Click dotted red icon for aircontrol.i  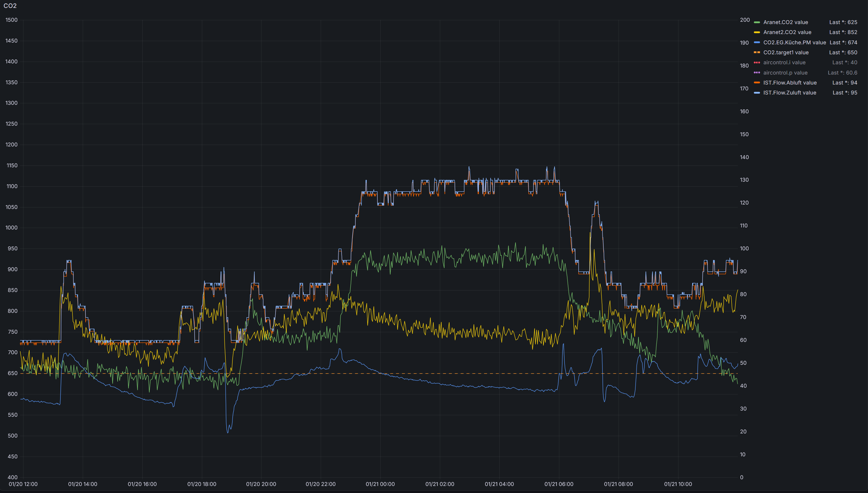[x=757, y=63]
